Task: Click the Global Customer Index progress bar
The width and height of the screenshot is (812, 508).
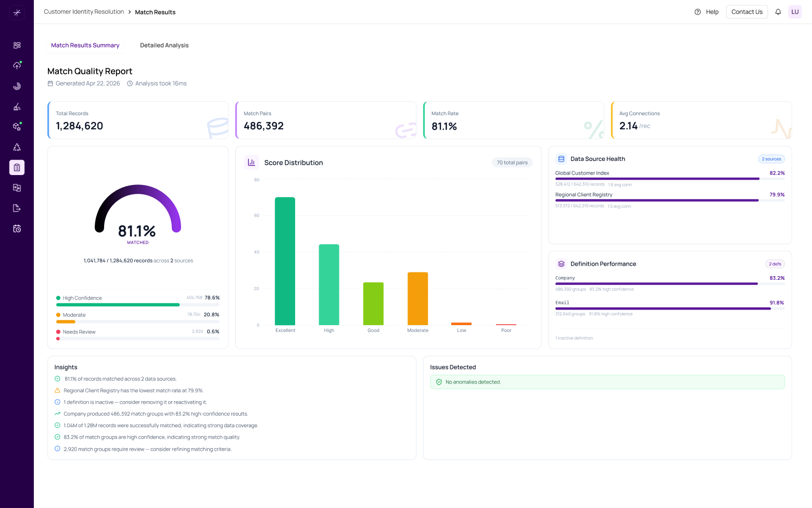Action: [670, 179]
